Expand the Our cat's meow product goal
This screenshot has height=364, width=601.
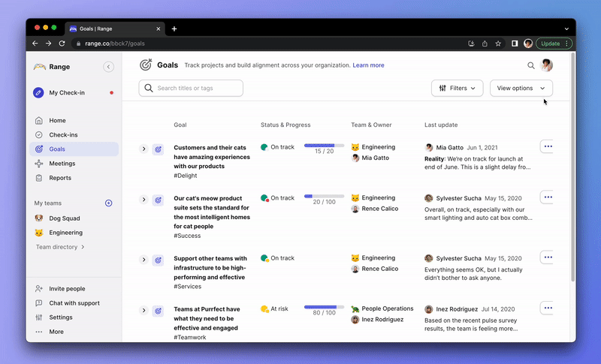click(143, 200)
